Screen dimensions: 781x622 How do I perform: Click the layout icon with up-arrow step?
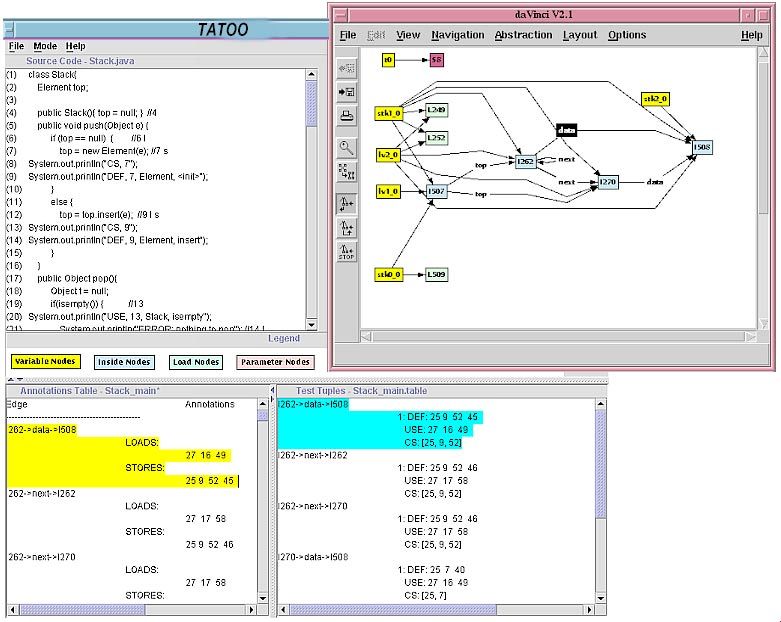pos(347,228)
